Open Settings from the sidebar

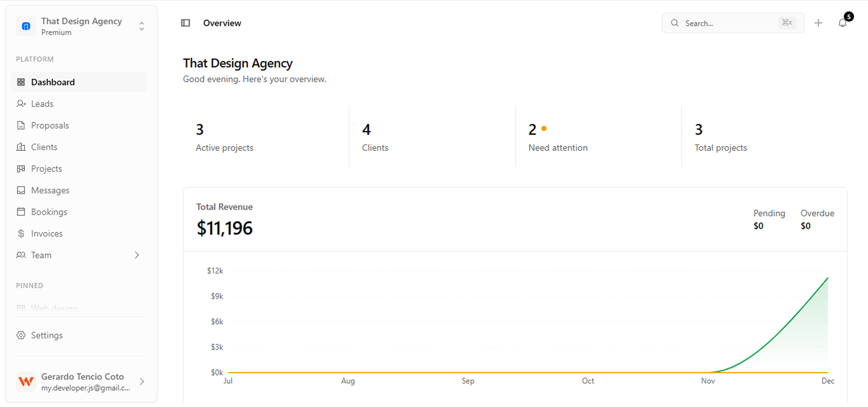tap(47, 335)
